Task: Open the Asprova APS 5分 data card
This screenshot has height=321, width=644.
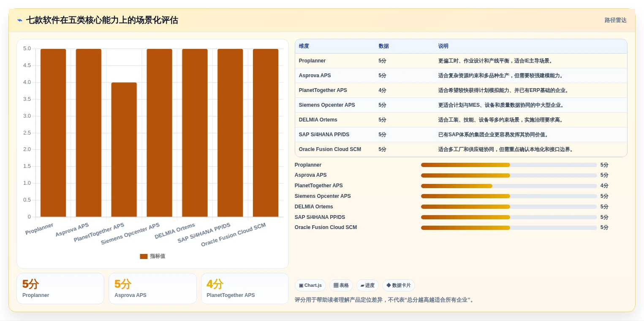Action: [x=152, y=289]
